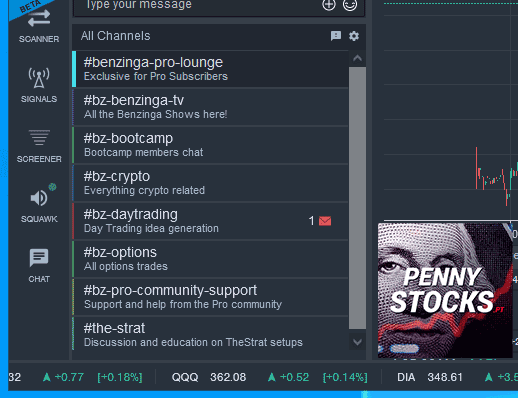Open the Signals tool in sidebar

click(39, 85)
